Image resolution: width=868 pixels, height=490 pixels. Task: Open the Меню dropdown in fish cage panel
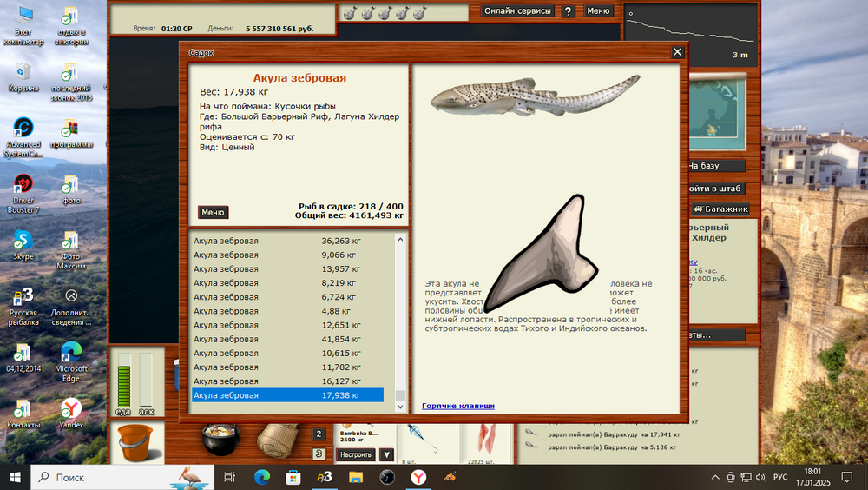click(213, 212)
